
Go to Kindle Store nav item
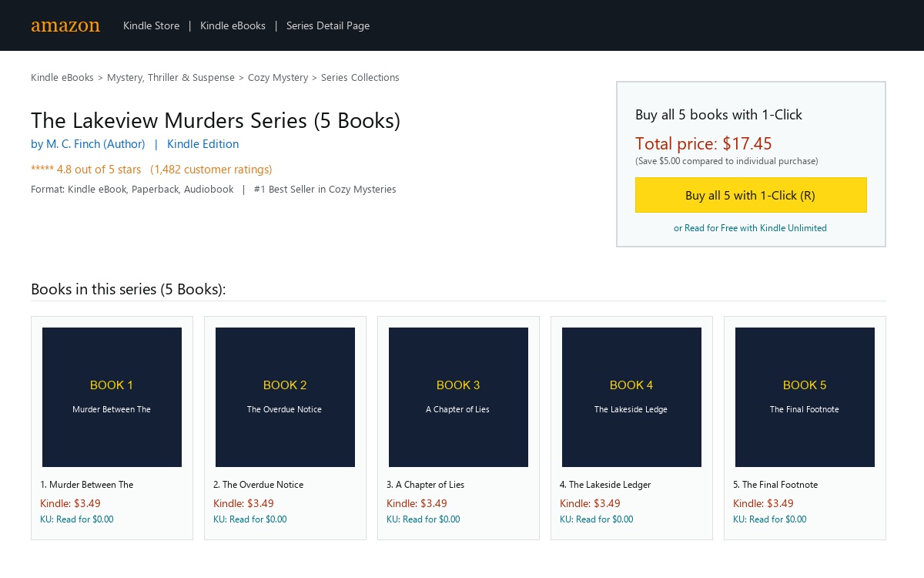pyautogui.click(x=151, y=25)
